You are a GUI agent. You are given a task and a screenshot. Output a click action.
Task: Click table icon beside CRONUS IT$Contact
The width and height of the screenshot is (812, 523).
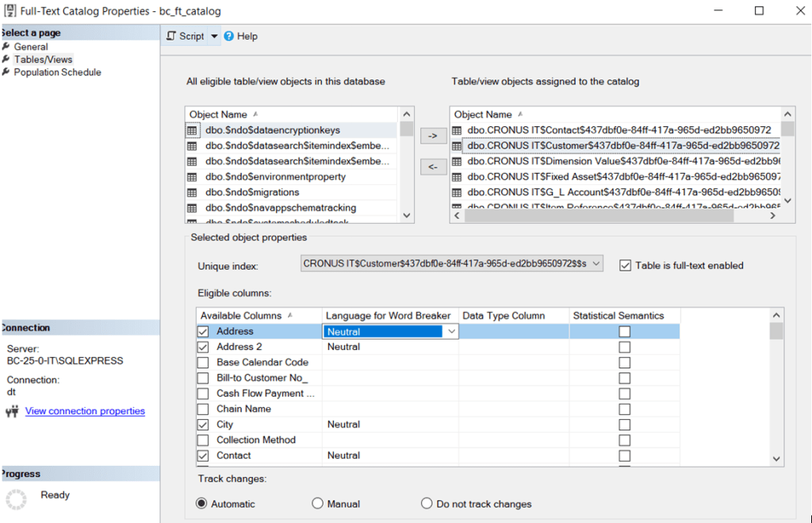coord(458,130)
